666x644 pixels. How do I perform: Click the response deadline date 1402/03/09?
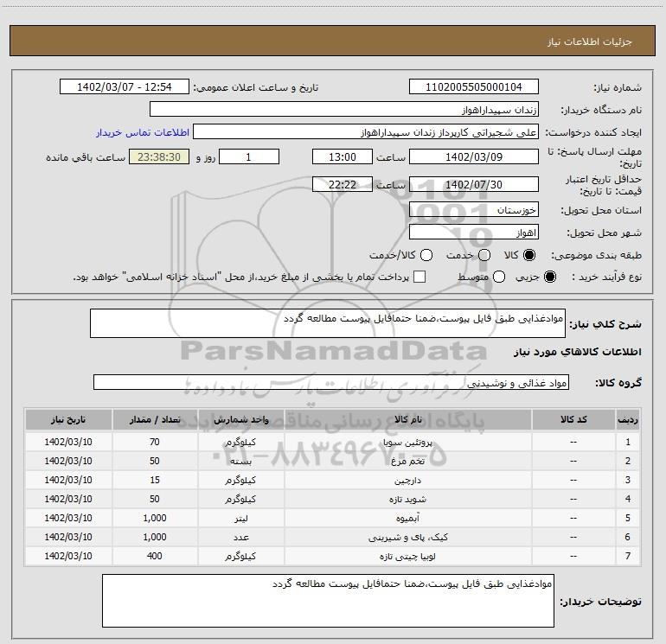click(474, 156)
